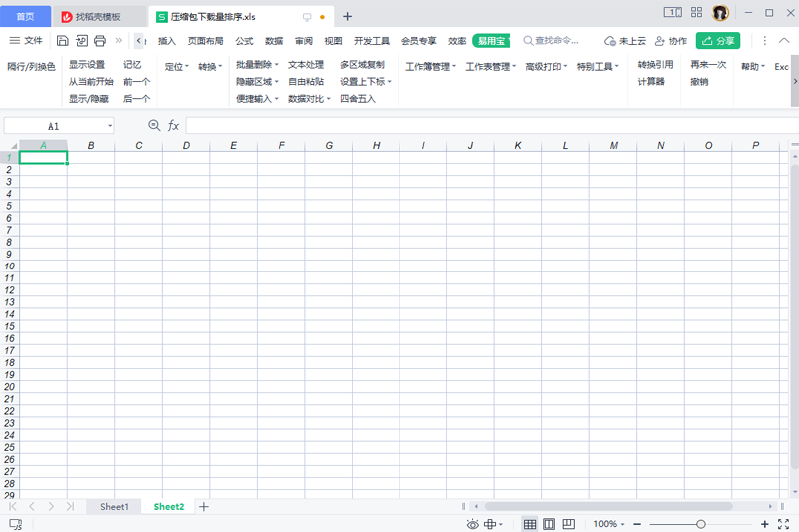Screen dimensions: 799x532
Task: Click the save icon in quick toolbar
Action: [x=63, y=41]
